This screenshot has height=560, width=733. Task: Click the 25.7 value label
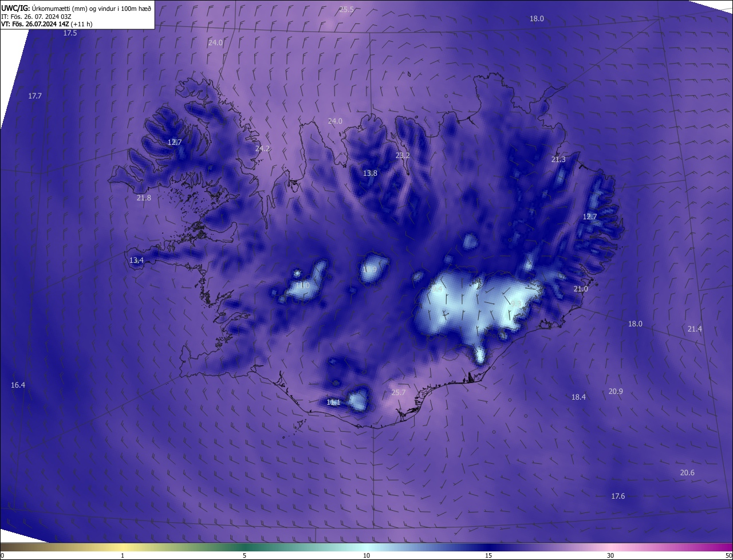click(398, 392)
